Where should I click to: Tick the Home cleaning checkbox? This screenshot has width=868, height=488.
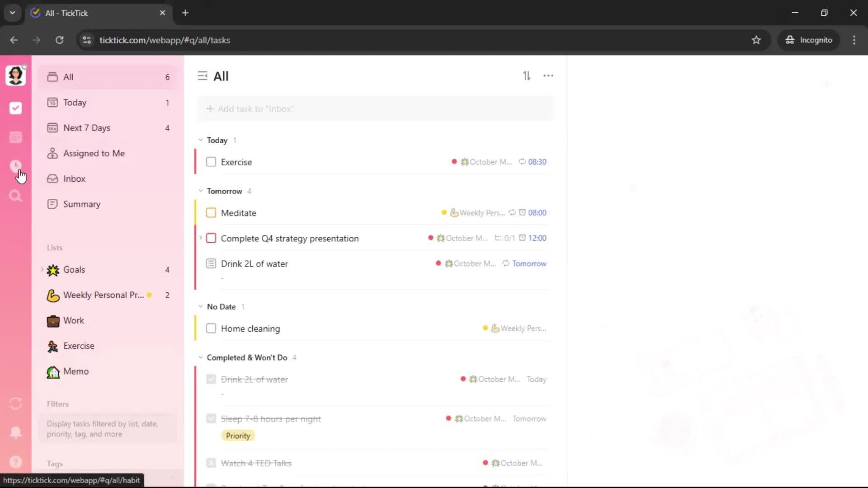(x=211, y=328)
